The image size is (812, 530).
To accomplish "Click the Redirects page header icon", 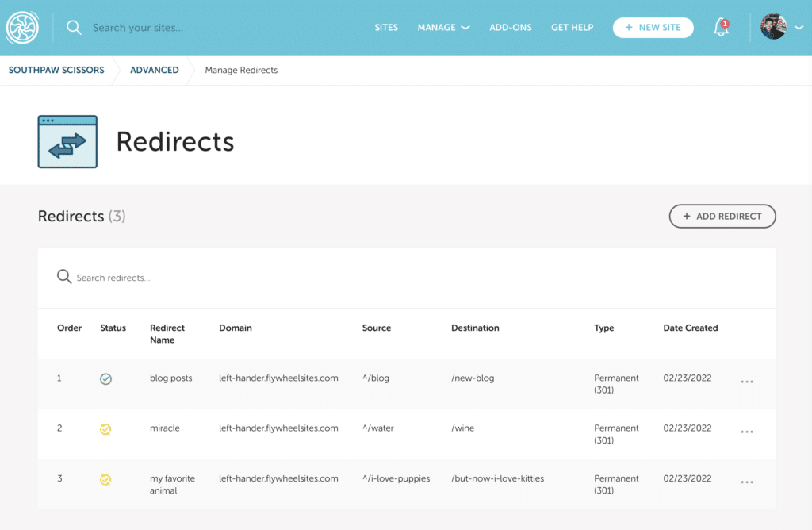I will tap(67, 141).
